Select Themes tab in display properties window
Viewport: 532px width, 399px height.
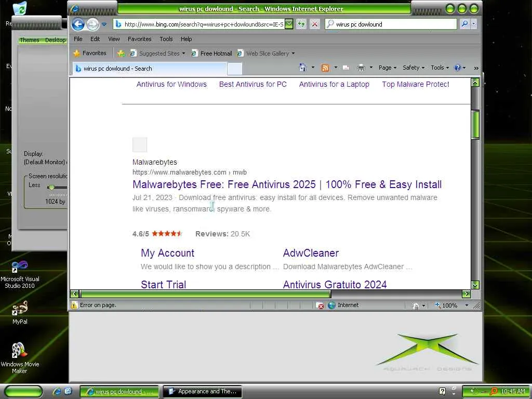click(x=30, y=40)
